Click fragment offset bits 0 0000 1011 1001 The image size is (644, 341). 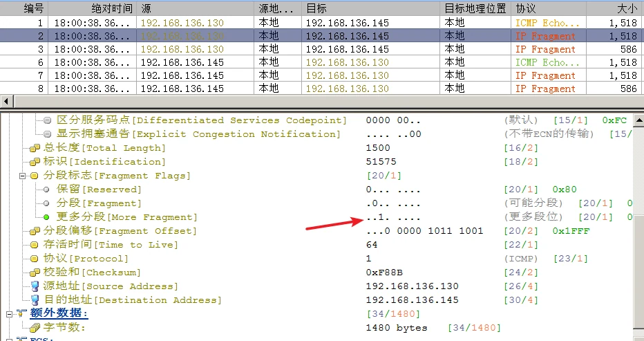click(x=425, y=231)
